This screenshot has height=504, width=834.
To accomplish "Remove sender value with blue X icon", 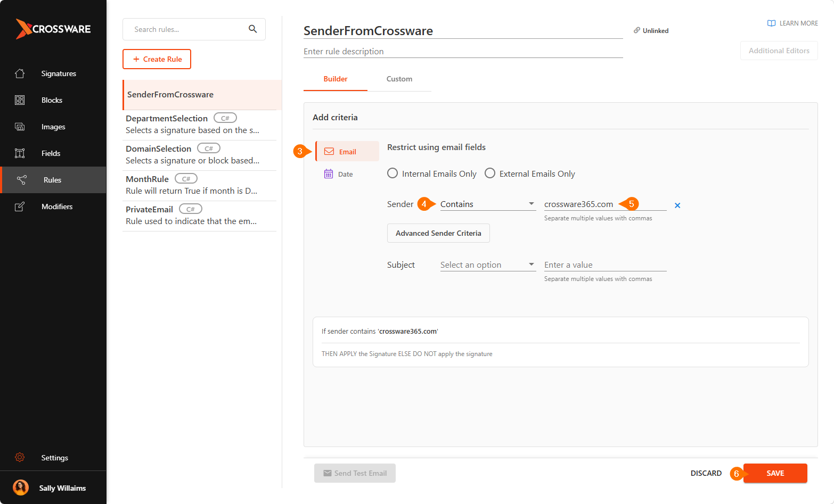I will point(677,205).
